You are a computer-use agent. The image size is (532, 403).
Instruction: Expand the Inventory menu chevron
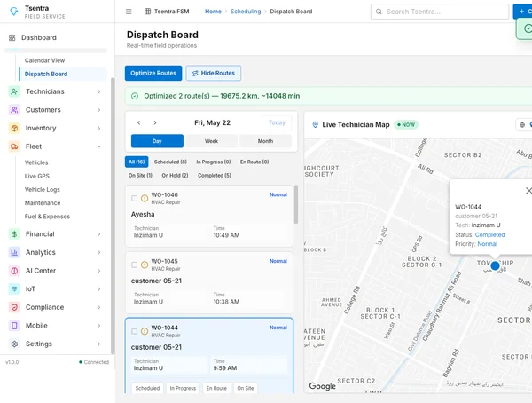pyautogui.click(x=99, y=129)
